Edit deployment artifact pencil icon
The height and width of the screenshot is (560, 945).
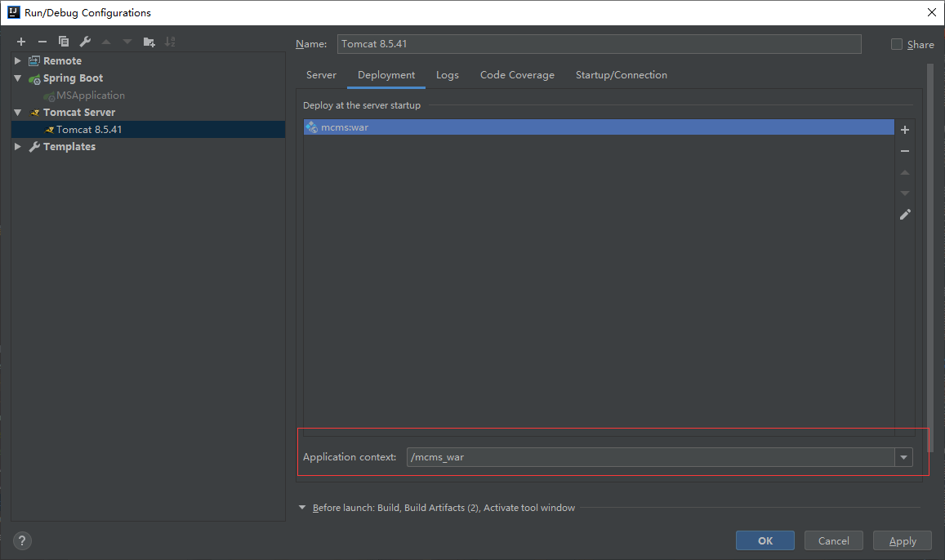coord(905,215)
